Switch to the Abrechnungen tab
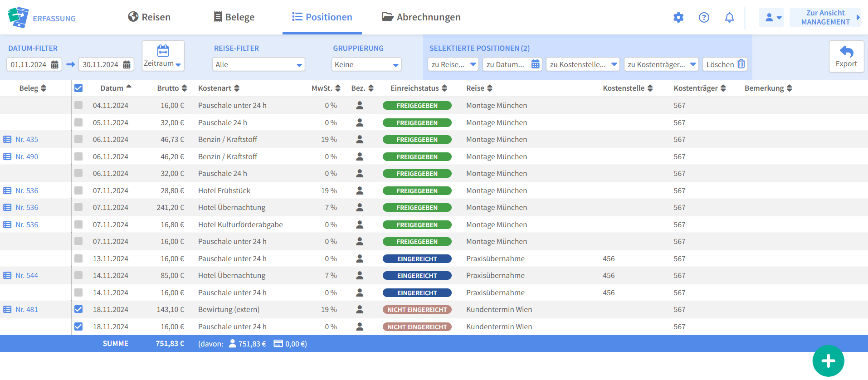The width and height of the screenshot is (868, 380). tap(421, 17)
